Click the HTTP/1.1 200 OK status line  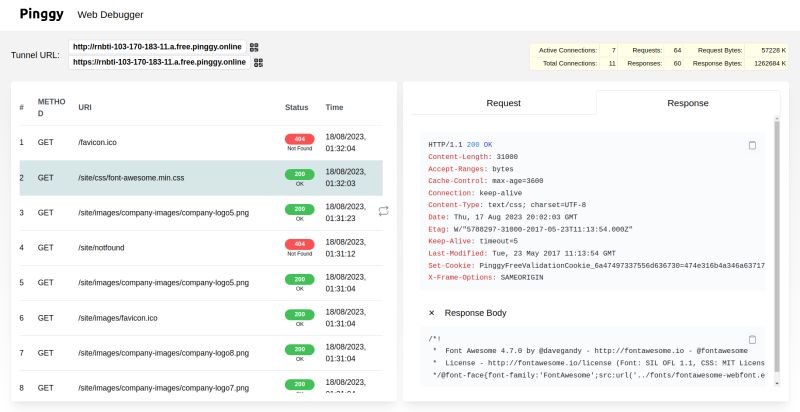tap(460, 145)
